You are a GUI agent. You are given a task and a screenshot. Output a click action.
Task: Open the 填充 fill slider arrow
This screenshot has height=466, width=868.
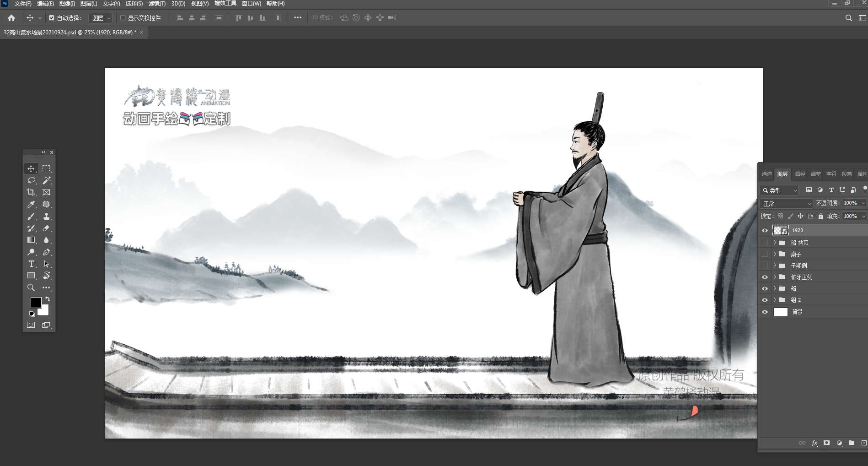point(863,216)
